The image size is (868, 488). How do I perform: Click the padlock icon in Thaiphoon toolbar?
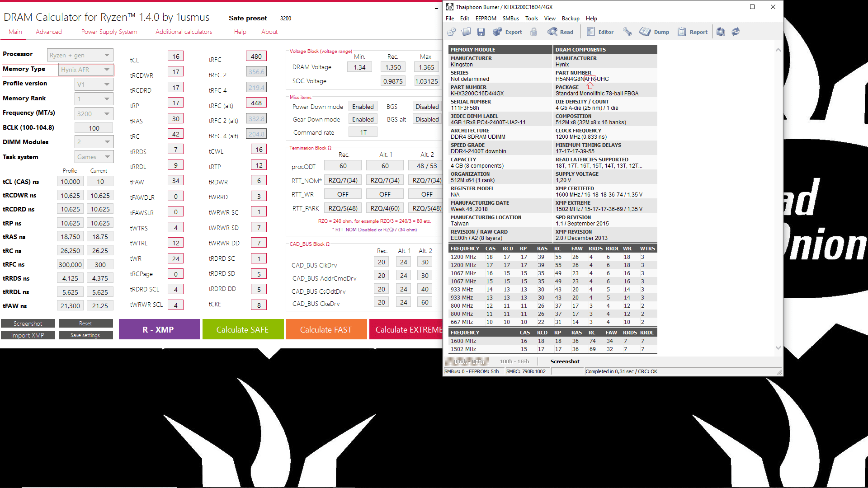point(534,32)
